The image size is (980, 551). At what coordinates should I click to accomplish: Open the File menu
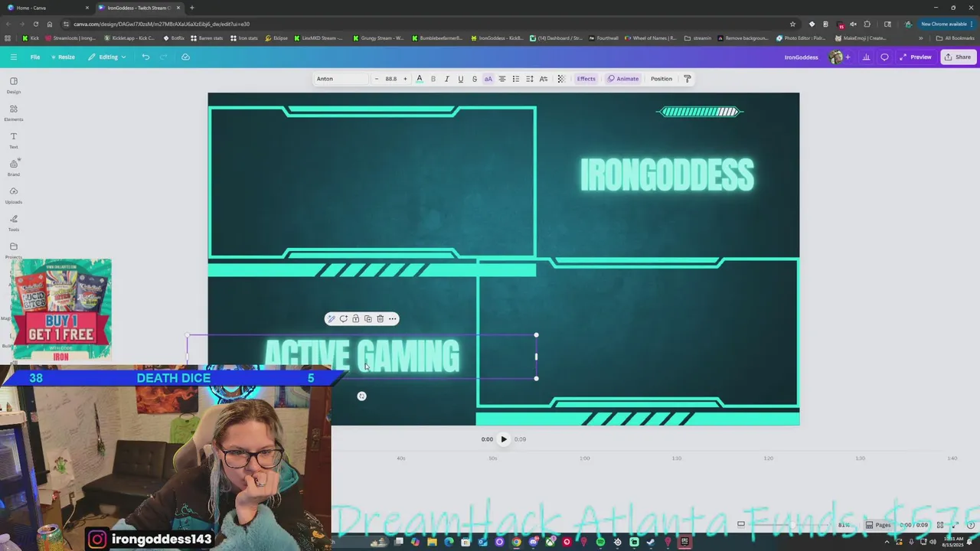pyautogui.click(x=35, y=57)
